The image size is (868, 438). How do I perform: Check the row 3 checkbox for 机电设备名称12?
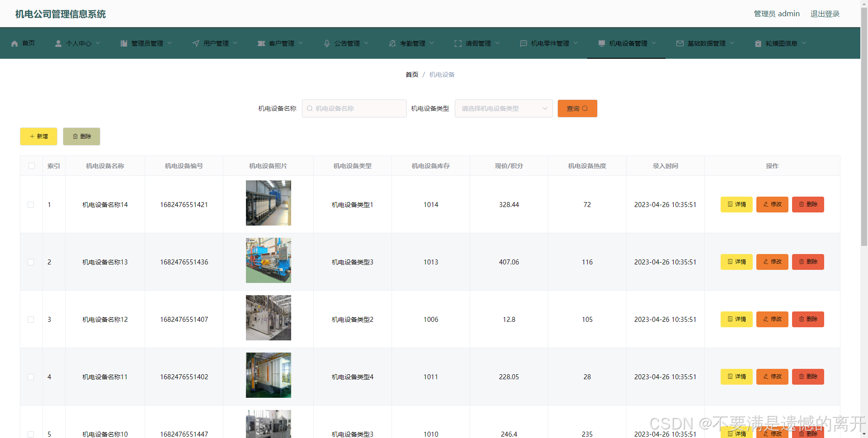(x=31, y=320)
